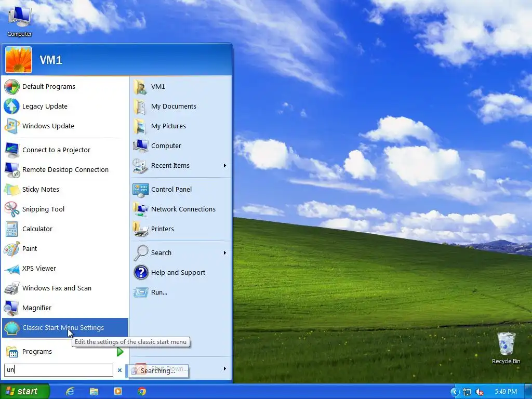Click the 5:49 PM clock

tap(506, 392)
